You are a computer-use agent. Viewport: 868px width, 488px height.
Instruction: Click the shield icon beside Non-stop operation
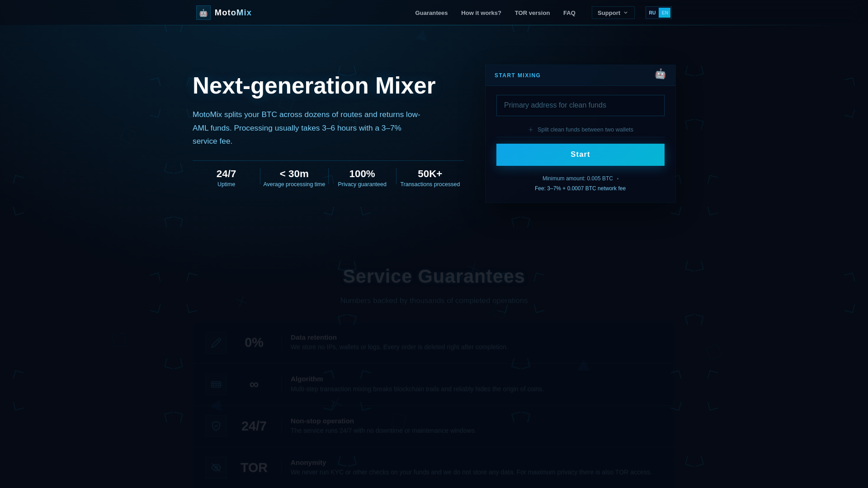(x=216, y=426)
